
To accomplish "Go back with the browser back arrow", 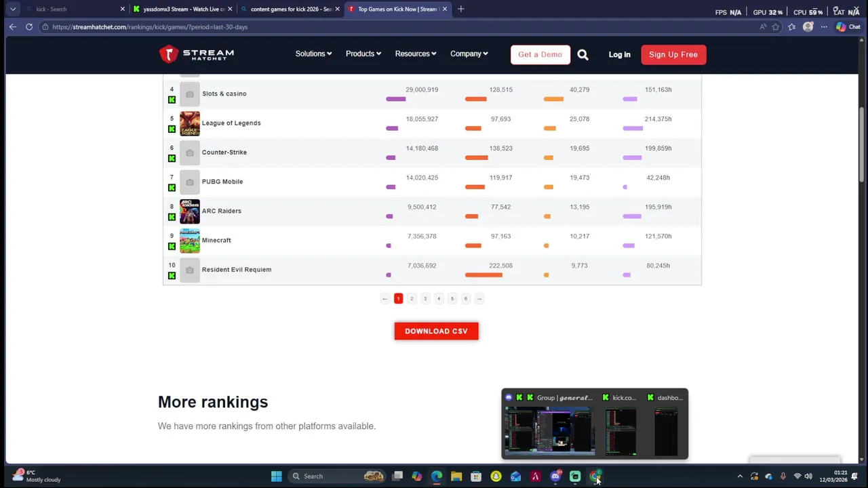I will click(x=12, y=26).
